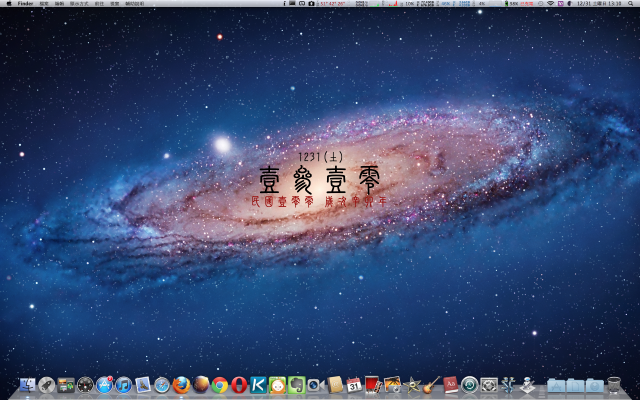Open the dark globe browser icon
Screen dimensions: 640x400
point(200,385)
